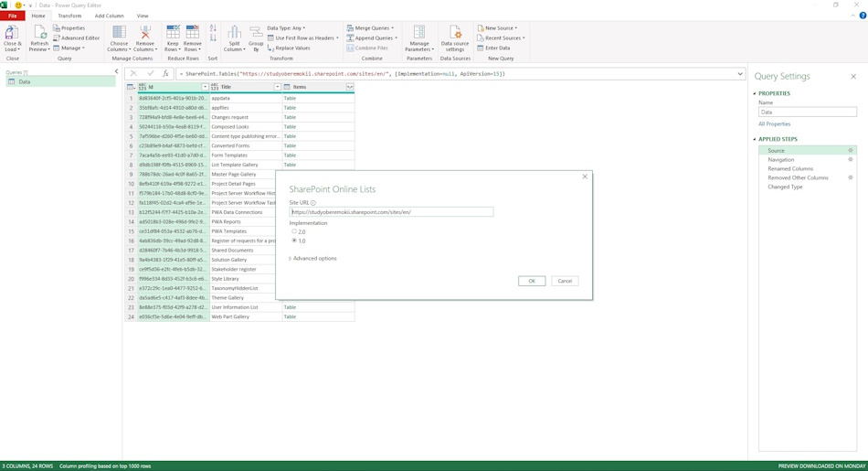Screen dimensions: 868x471
Task: Click the Keep Rows icon
Action: (173, 32)
